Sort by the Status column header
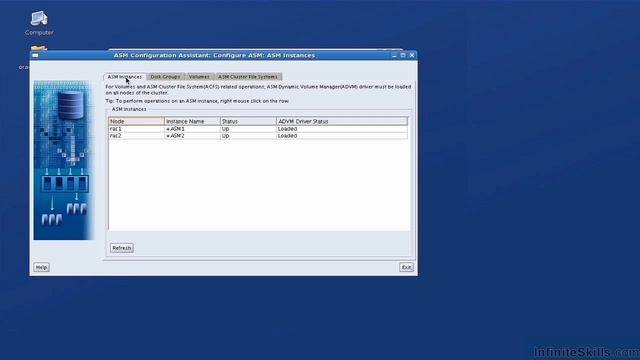Image resolution: width=640 pixels, height=360 pixels. tap(248, 121)
